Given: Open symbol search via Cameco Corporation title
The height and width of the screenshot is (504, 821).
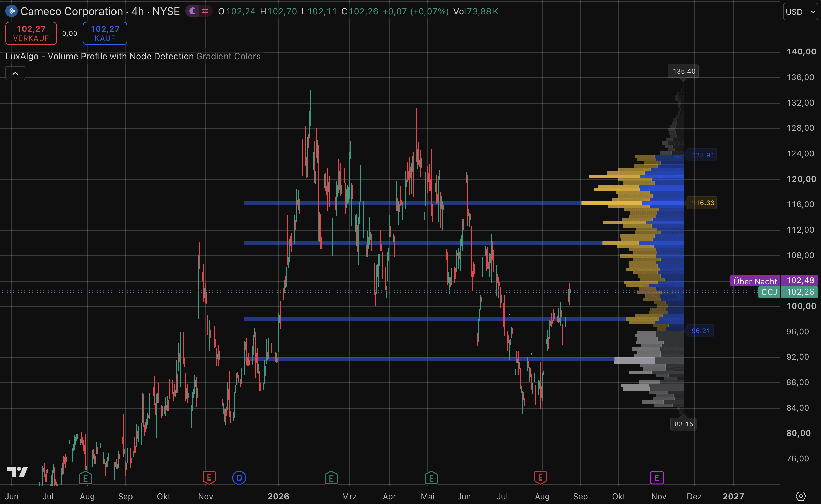Looking at the screenshot, I should (72, 11).
